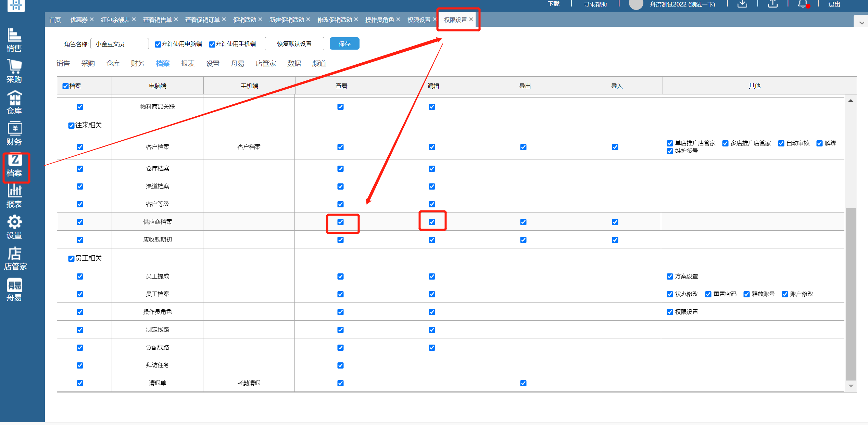Click the 舟谱测试2022 account name
This screenshot has width=868, height=425.
click(x=682, y=4)
